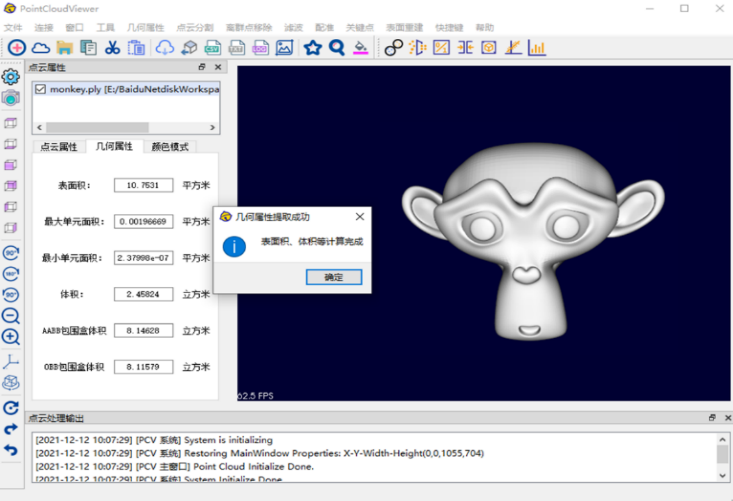Click the undo arrow icon in sidebar
The height and width of the screenshot is (501, 733).
[11, 450]
